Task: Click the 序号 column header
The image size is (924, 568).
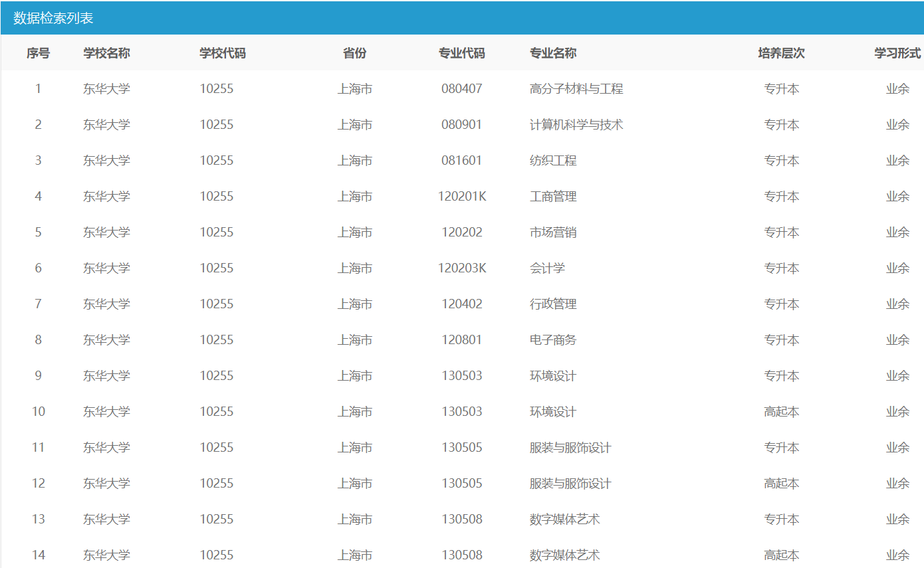Action: 38,53
